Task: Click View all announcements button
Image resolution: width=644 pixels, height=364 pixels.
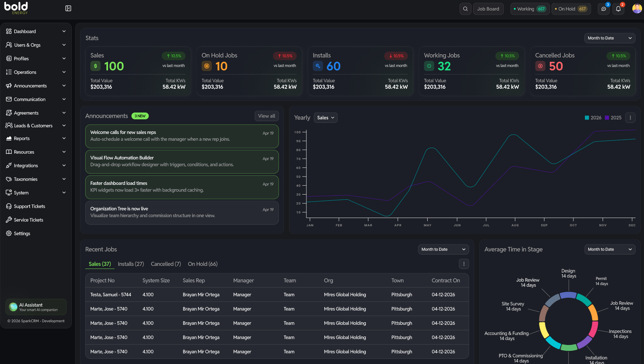Action: pos(267,116)
